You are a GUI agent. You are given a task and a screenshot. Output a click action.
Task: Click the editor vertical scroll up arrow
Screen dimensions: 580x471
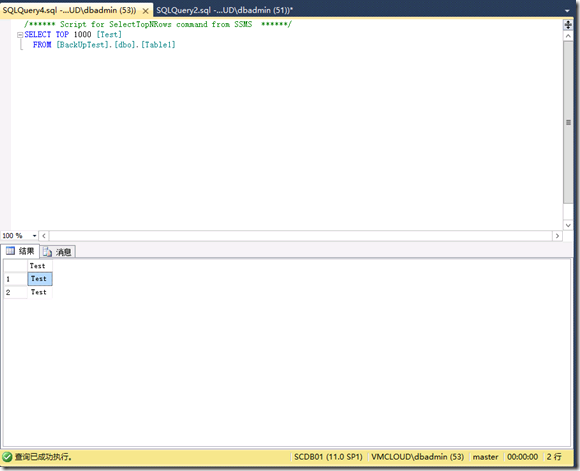coord(568,36)
